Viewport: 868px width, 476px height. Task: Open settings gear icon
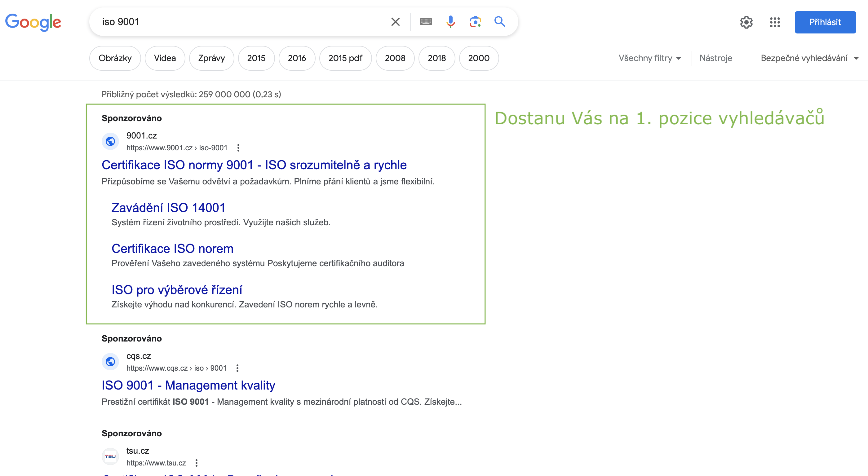pyautogui.click(x=746, y=22)
